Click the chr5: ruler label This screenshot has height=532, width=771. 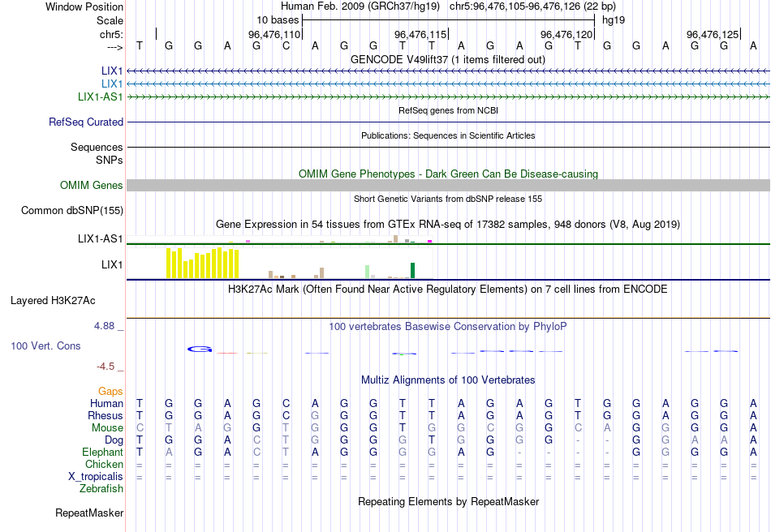(111, 34)
